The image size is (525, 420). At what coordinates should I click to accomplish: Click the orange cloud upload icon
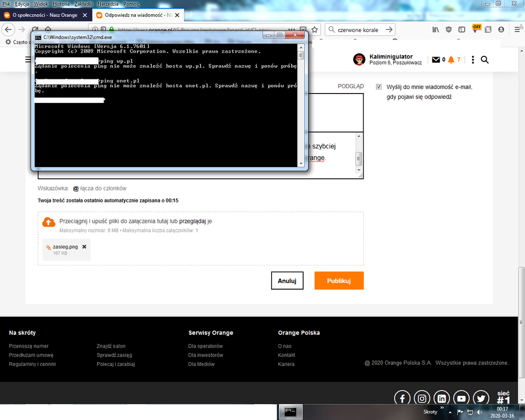pos(49,222)
